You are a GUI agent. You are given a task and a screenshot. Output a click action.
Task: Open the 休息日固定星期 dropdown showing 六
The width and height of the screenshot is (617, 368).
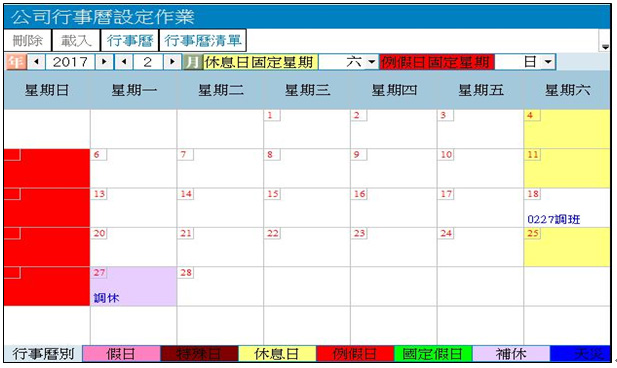pyautogui.click(x=371, y=62)
